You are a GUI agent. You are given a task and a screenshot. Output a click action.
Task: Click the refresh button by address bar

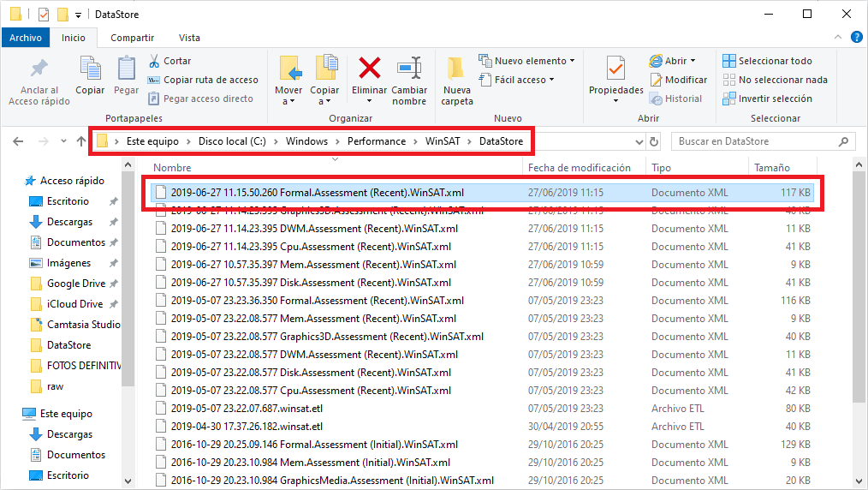[654, 141]
